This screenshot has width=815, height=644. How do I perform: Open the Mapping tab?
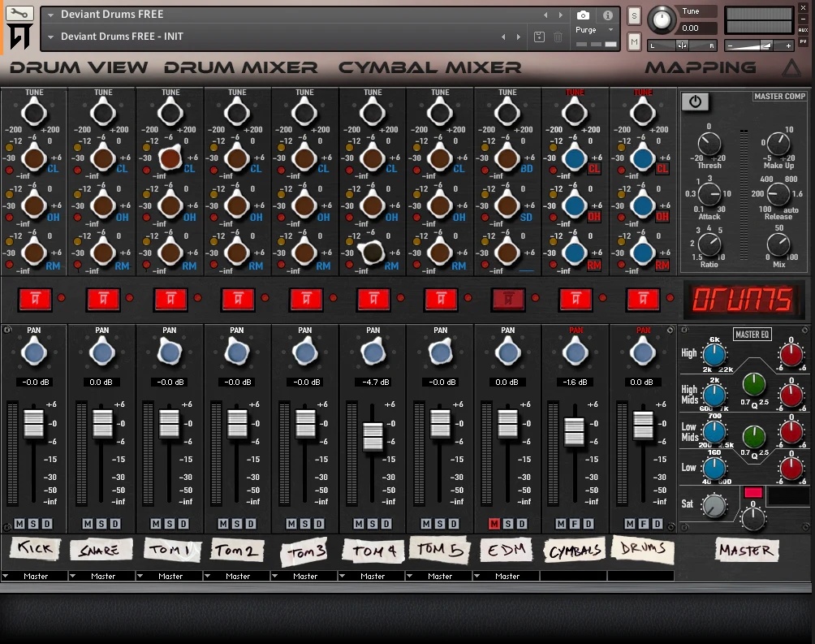point(700,67)
